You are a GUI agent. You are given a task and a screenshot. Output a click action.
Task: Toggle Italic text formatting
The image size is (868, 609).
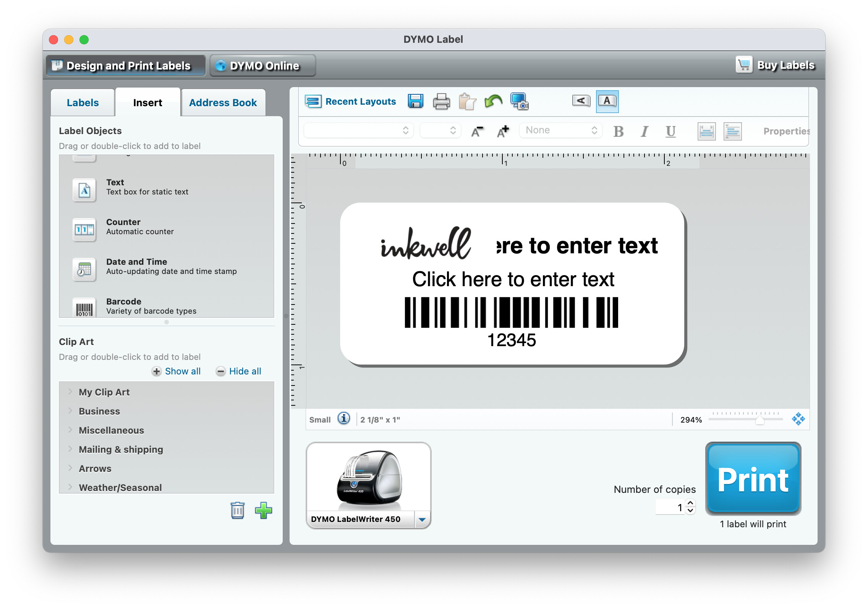pos(645,131)
